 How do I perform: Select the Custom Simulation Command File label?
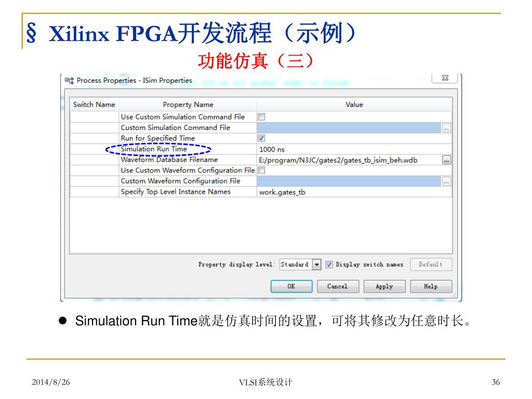coord(176,128)
